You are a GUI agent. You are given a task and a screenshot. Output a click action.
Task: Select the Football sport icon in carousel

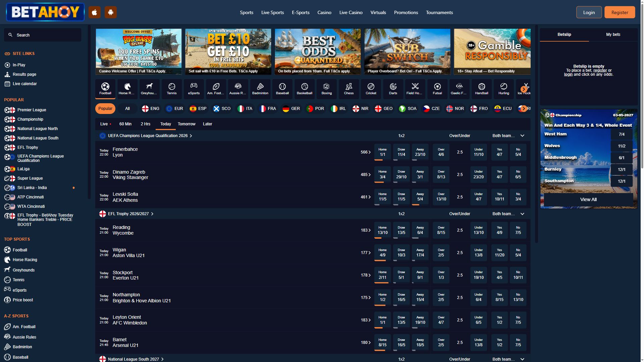click(105, 89)
